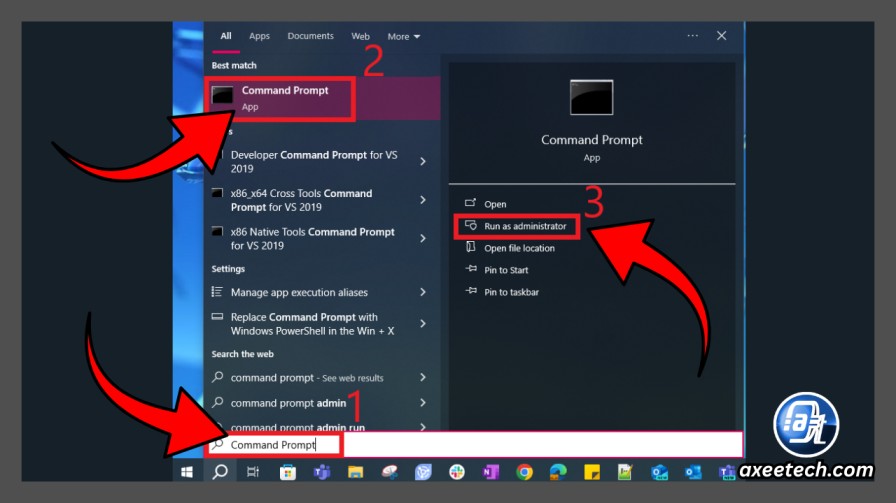Open Google Chrome from the taskbar
The image size is (896, 503).
524,472
